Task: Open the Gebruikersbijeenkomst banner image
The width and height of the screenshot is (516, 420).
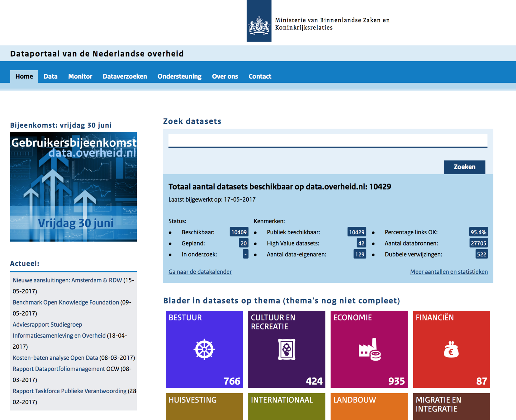Action: (x=73, y=187)
